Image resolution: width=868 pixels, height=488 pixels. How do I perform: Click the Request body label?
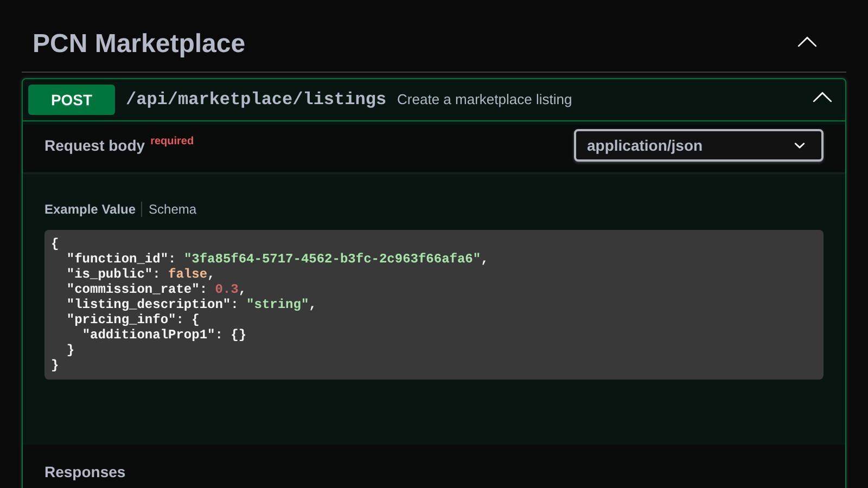click(x=94, y=146)
